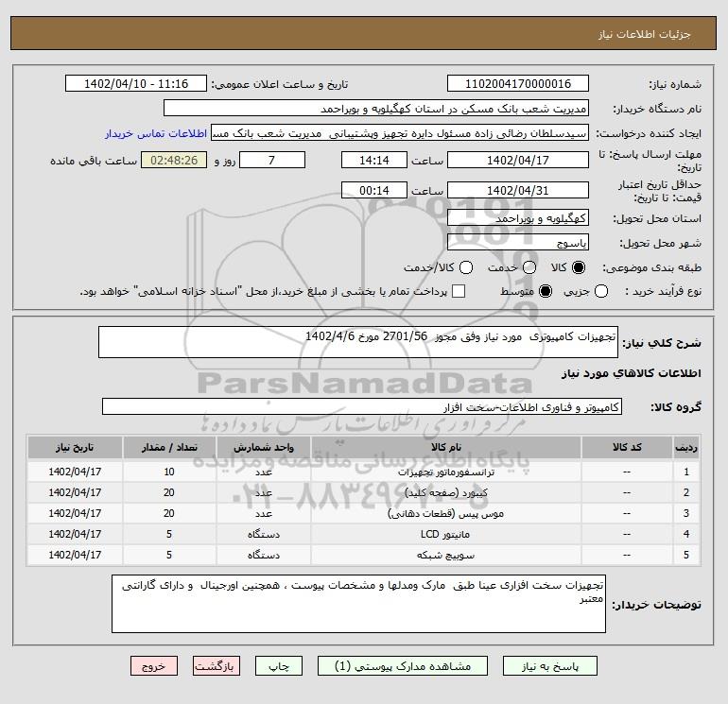The width and height of the screenshot is (728, 704).
Task: Click the پاسخ به نیاز button
Action: 550,666
